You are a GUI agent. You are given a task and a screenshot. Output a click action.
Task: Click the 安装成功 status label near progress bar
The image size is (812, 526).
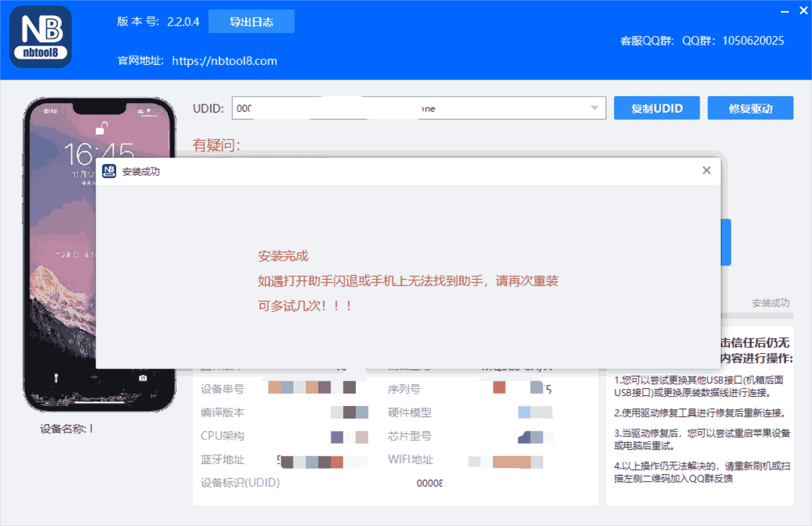(x=771, y=303)
